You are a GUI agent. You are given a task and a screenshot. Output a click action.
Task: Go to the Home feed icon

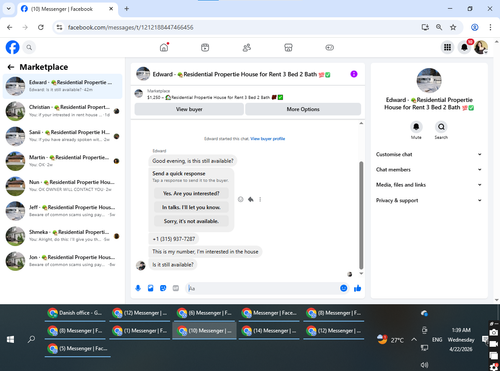164,48
